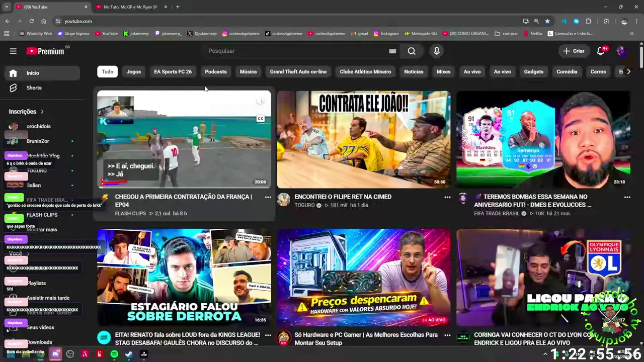Open FIFA TRADE BRASIL channel avatar under video
The height and width of the screenshot is (362, 644).
pos(463,199)
